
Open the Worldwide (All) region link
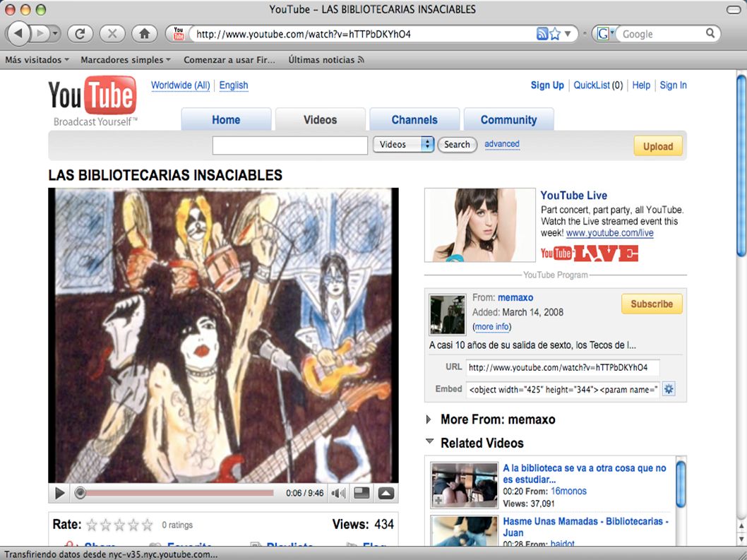tap(181, 85)
